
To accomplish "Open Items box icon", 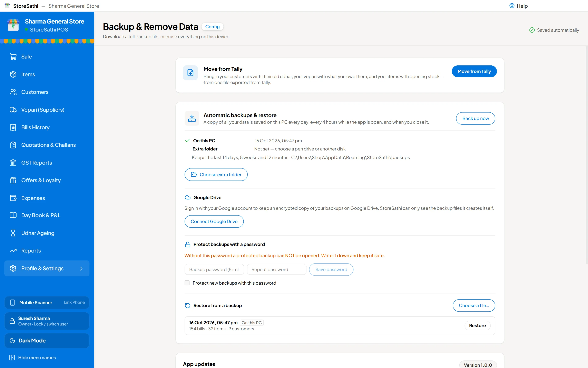I will pos(13,74).
